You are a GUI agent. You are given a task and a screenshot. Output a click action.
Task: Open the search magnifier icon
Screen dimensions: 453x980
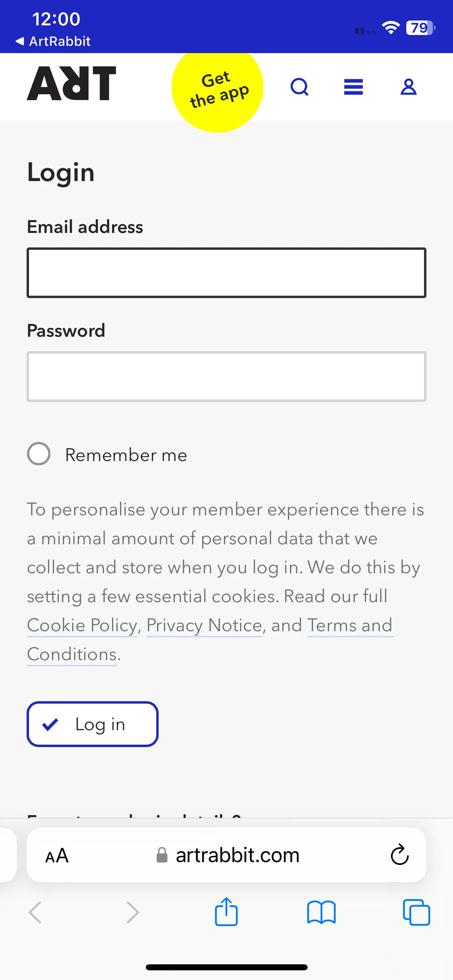tap(300, 87)
